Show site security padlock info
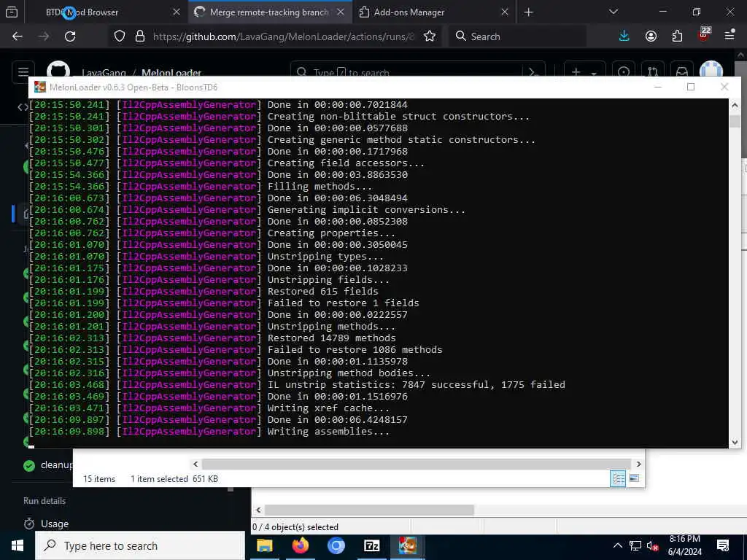The image size is (747, 560). (139, 36)
